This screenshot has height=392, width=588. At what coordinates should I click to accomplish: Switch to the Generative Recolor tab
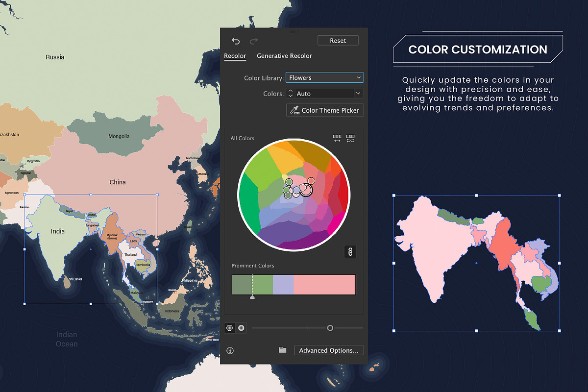(x=284, y=56)
